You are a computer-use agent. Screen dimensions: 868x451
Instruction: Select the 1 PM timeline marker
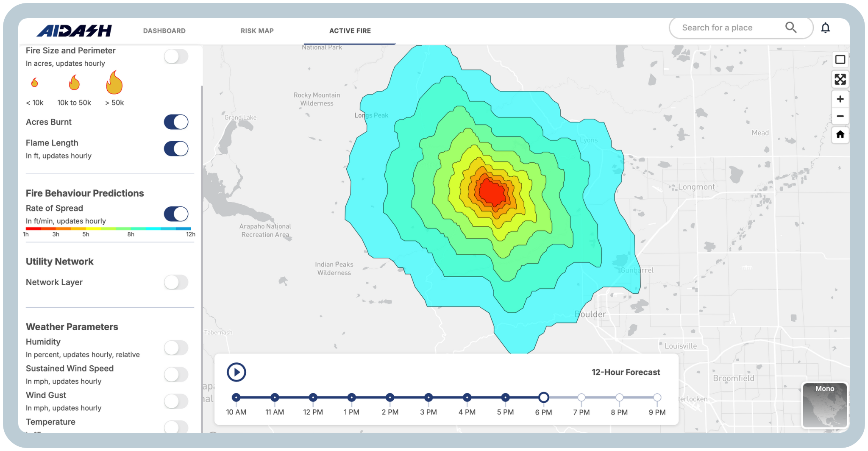(x=351, y=398)
